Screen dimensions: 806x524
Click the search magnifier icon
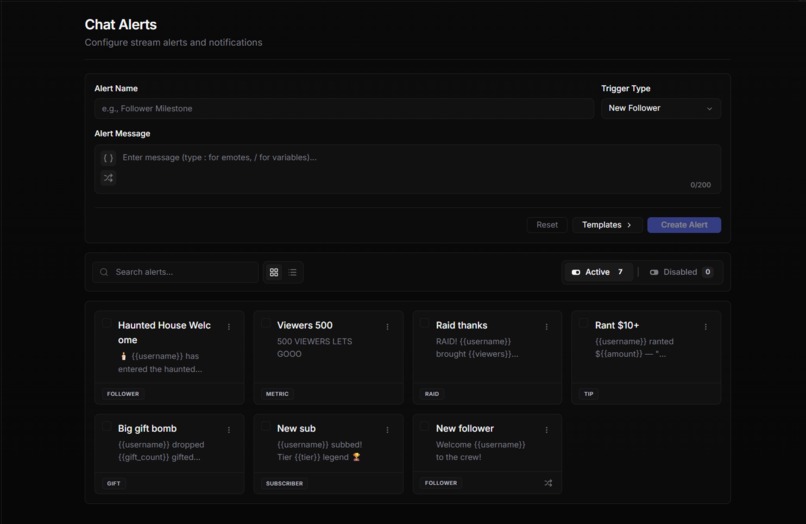104,272
